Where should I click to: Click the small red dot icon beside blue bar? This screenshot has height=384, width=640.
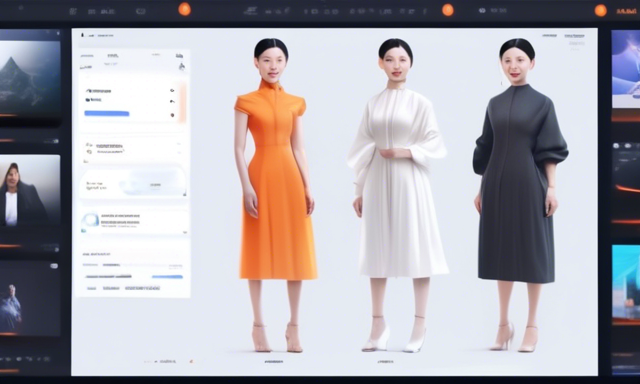[172, 115]
